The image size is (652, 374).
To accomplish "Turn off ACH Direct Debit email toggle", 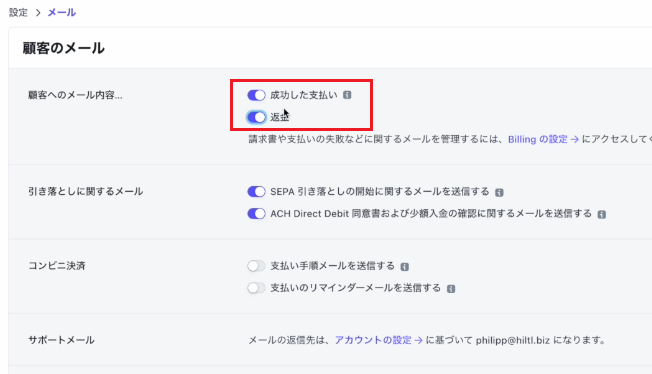I will (256, 213).
